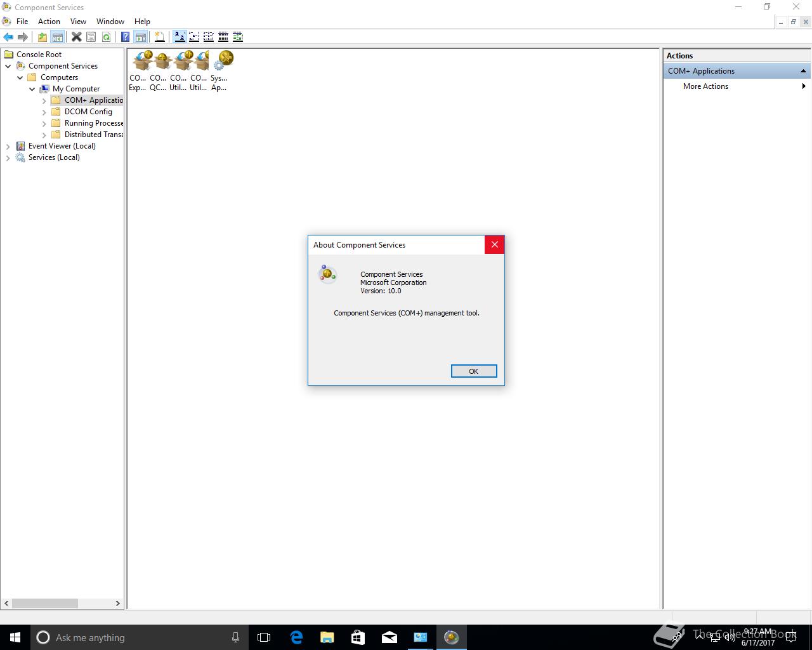Select Running Processes in the tree
Viewport: 812px width, 650px height.
[x=94, y=123]
